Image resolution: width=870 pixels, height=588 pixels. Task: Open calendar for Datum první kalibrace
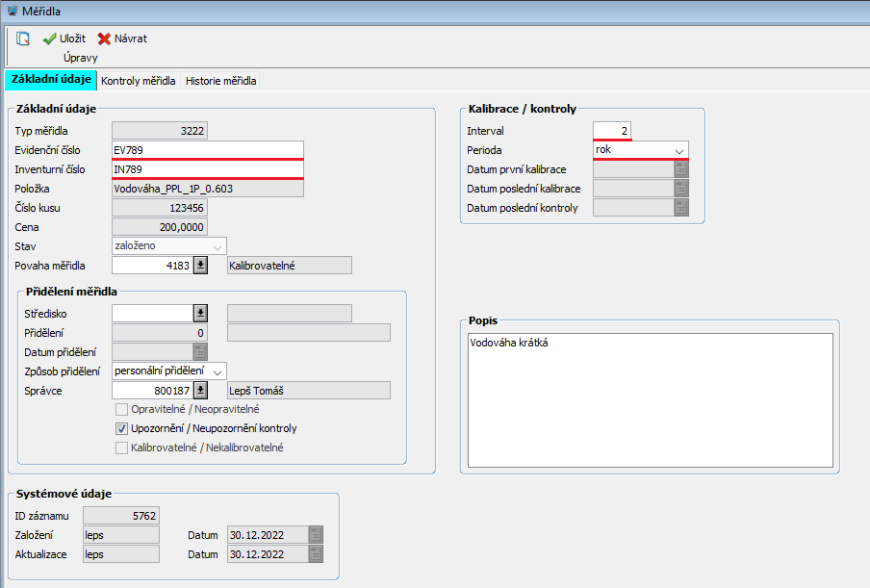(681, 169)
